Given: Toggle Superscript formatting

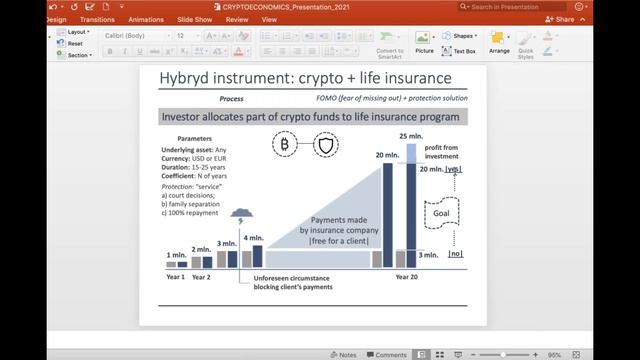Looking at the screenshot, I should [169, 51].
